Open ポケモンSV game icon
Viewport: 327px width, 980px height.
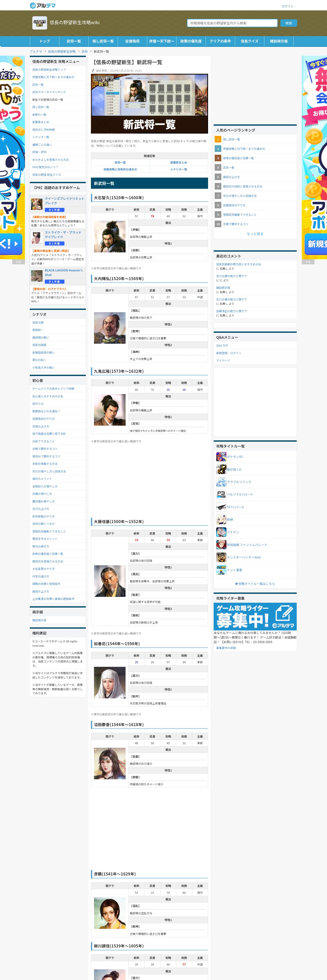[221, 456]
